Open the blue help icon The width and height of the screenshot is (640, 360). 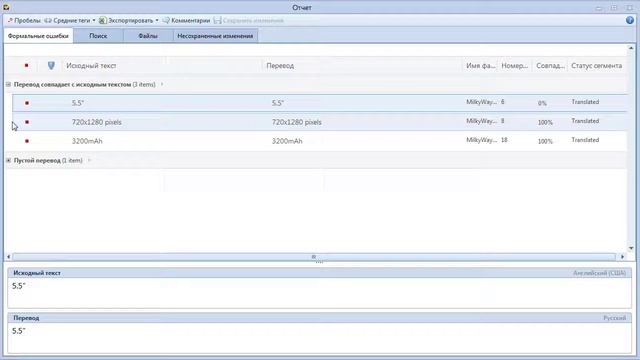(x=630, y=20)
